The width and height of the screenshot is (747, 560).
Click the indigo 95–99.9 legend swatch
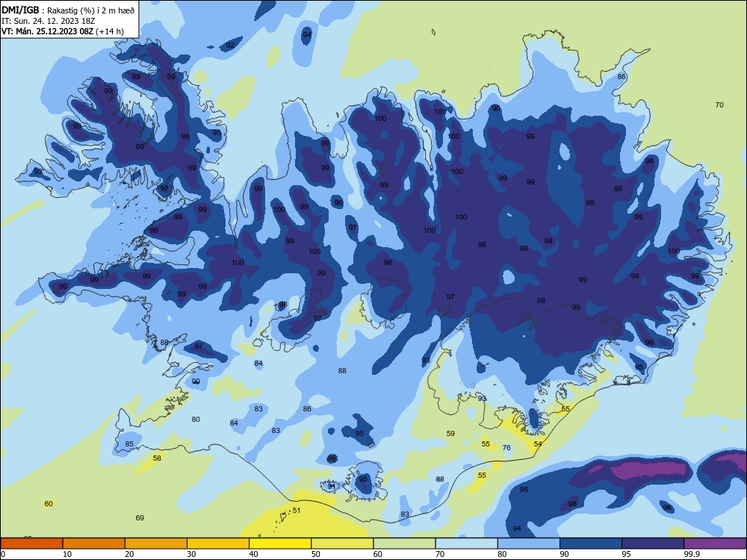pos(653,544)
